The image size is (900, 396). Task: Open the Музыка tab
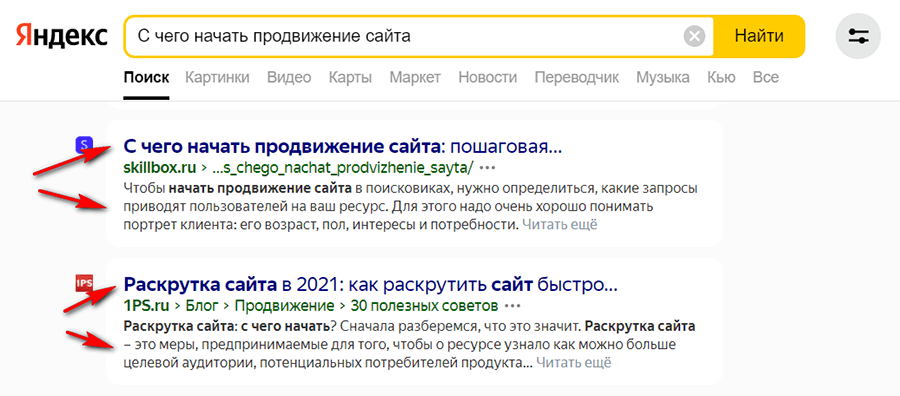[663, 77]
